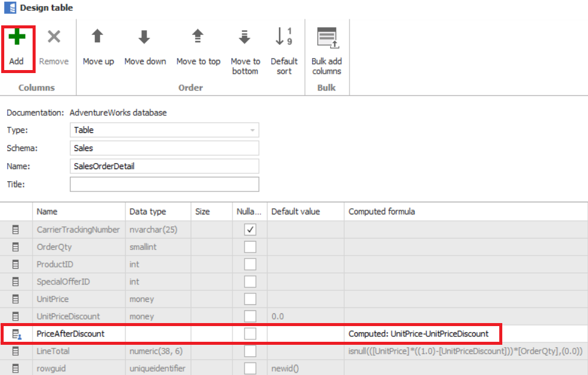The height and width of the screenshot is (375, 588).
Task: Edit the PriceAfterDiscount computed formula cell
Action: (465, 333)
